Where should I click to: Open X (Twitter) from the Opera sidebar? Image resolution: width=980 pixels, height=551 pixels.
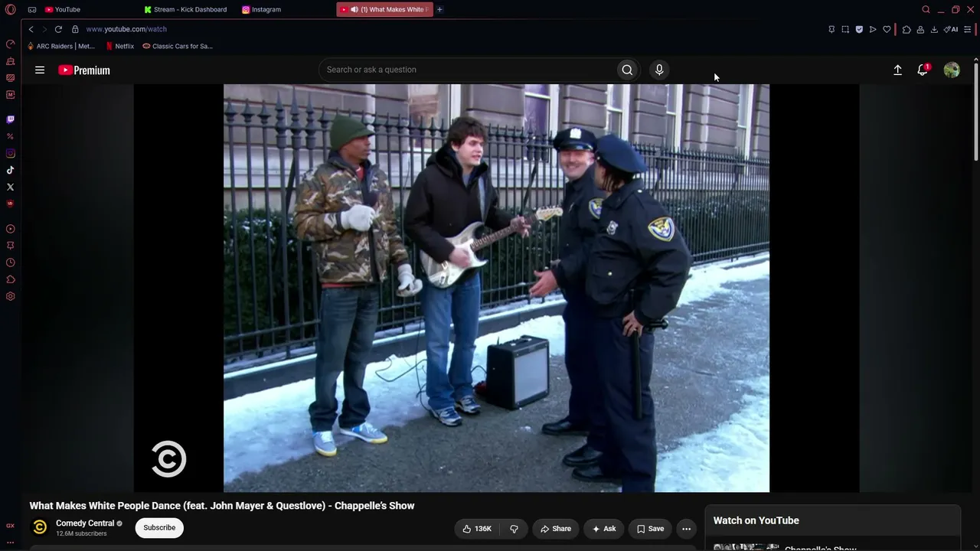click(10, 187)
